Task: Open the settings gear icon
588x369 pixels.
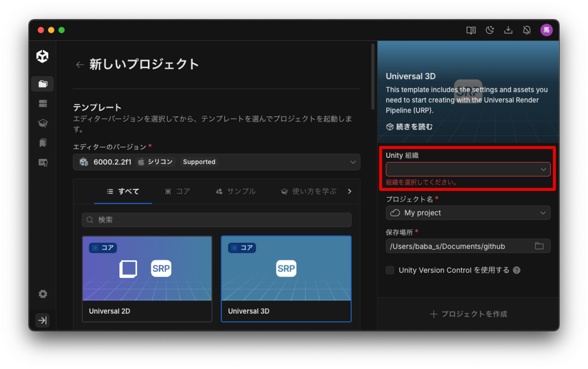Action: pyautogui.click(x=43, y=294)
